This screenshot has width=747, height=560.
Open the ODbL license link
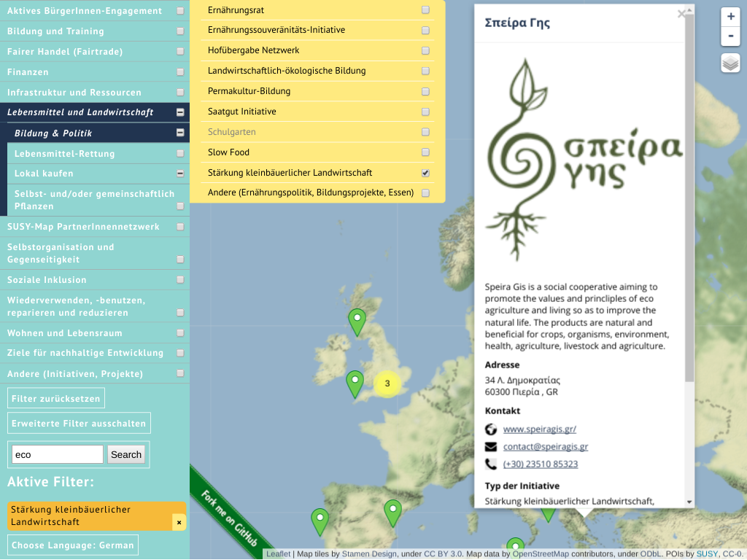tap(650, 554)
